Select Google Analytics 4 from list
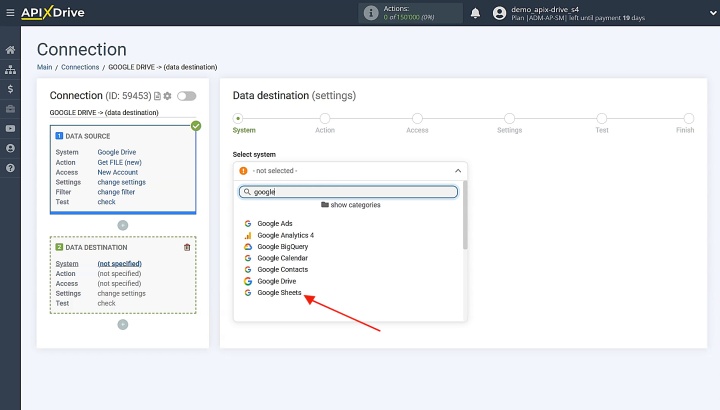Screen dimensions: 720x410 coord(285,235)
